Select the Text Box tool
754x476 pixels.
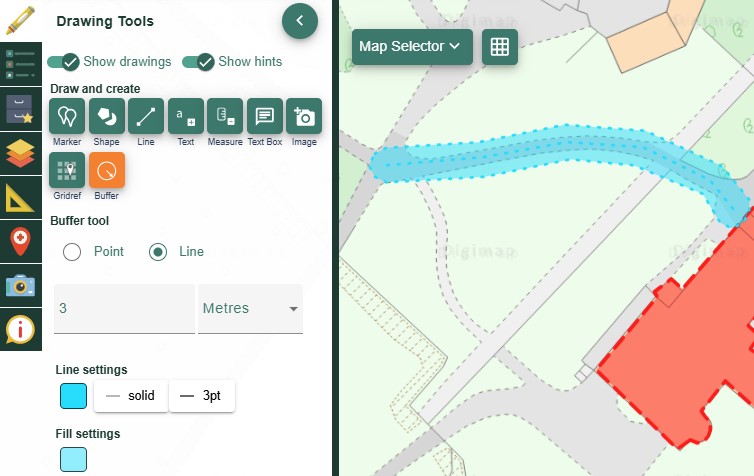tap(264, 117)
